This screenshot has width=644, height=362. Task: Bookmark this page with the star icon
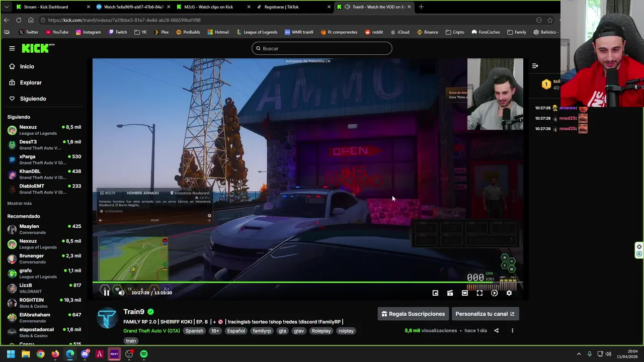pyautogui.click(x=550, y=20)
